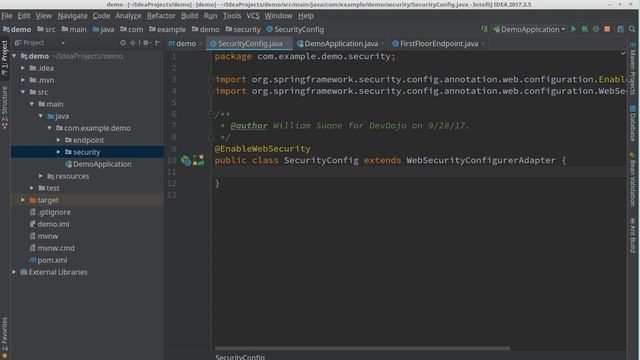The image size is (640, 360).
Task: Collapse the src folder
Action: (x=23, y=92)
